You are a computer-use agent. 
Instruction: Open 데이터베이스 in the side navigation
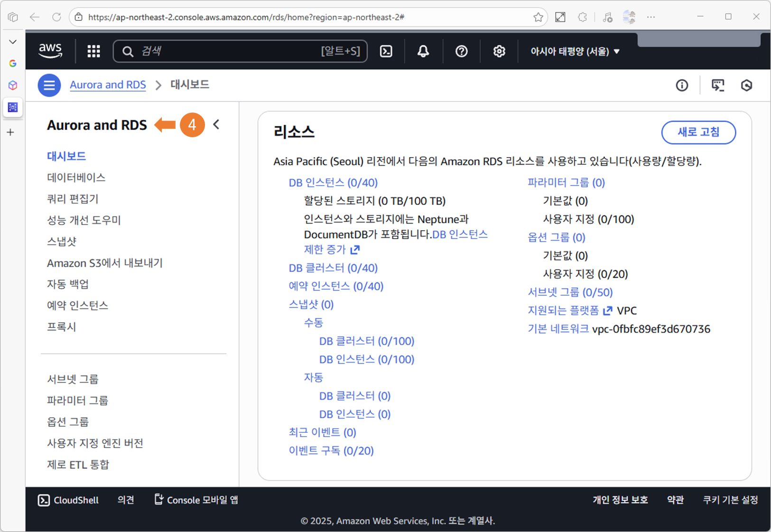[76, 177]
